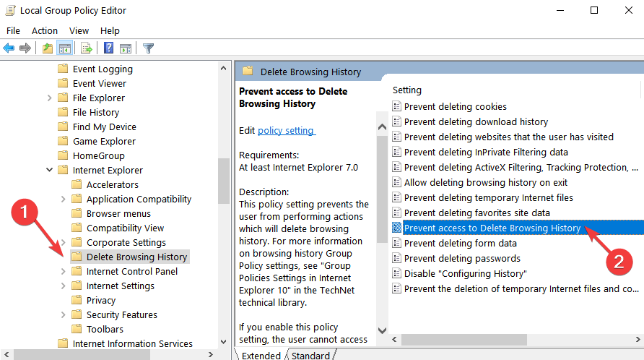Image resolution: width=644 pixels, height=360 pixels.
Task: Click the HomeGroup folder icon
Action: 63,155
